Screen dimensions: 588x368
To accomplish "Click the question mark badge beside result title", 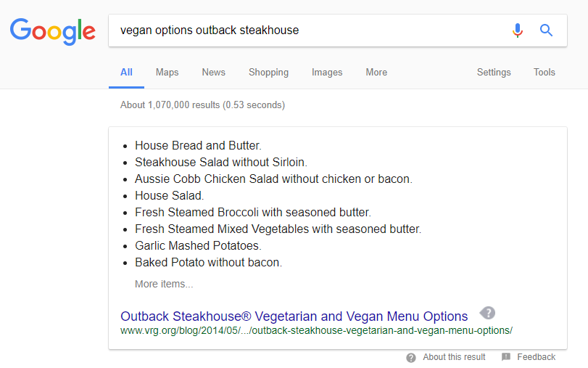I will click(487, 313).
